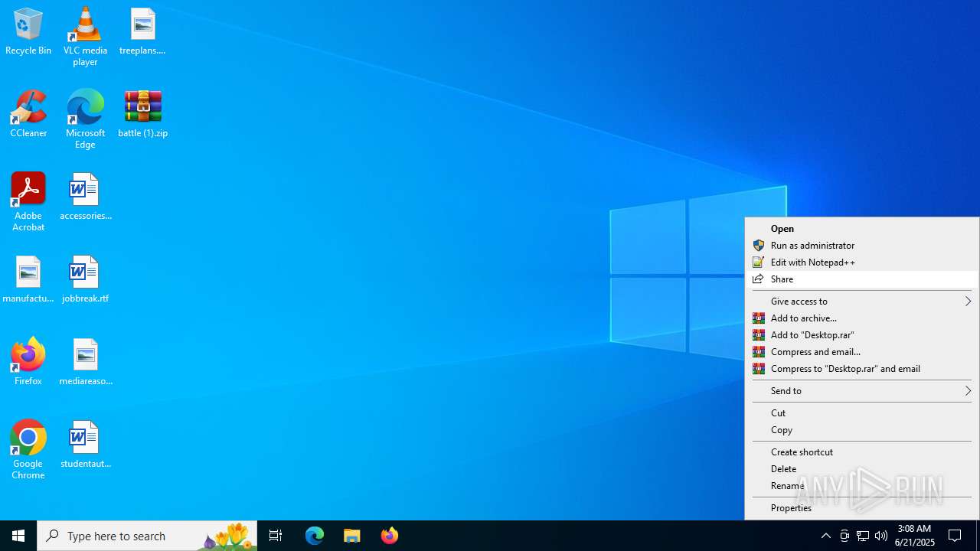Choose Compress to "Desktop.rar" and email
980x551 pixels.
[x=862, y=369]
